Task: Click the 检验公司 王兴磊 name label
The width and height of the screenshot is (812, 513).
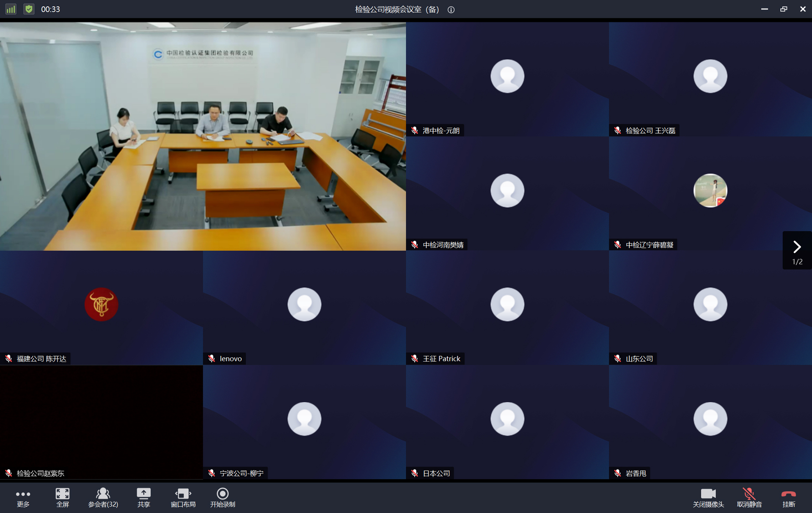Action: [x=650, y=131]
